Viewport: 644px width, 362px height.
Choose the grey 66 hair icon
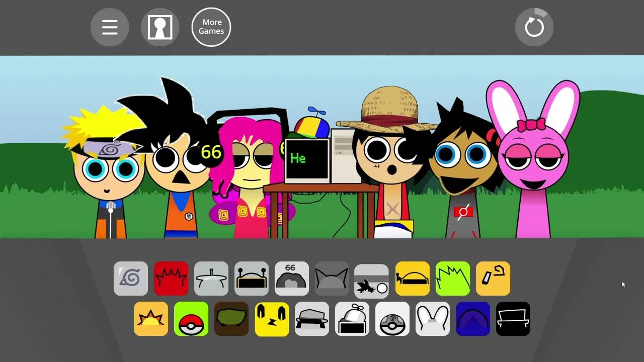click(x=292, y=279)
